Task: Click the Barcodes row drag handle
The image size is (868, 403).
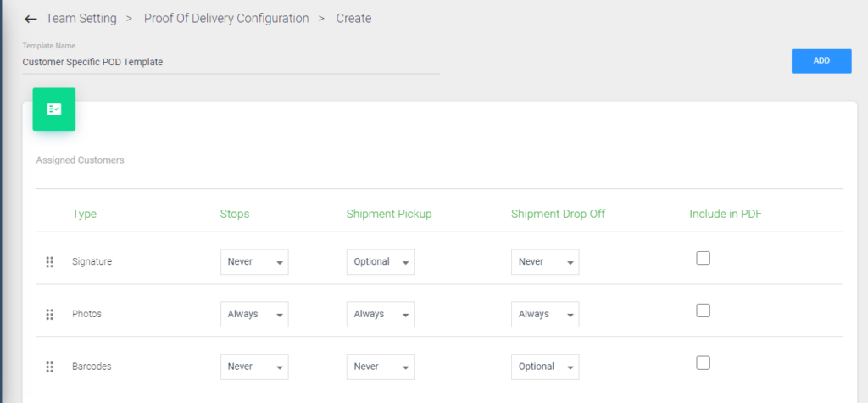Action: 49,367
